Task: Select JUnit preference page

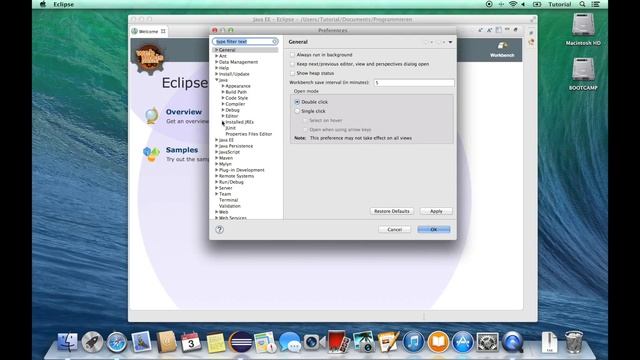Action: [x=231, y=128]
